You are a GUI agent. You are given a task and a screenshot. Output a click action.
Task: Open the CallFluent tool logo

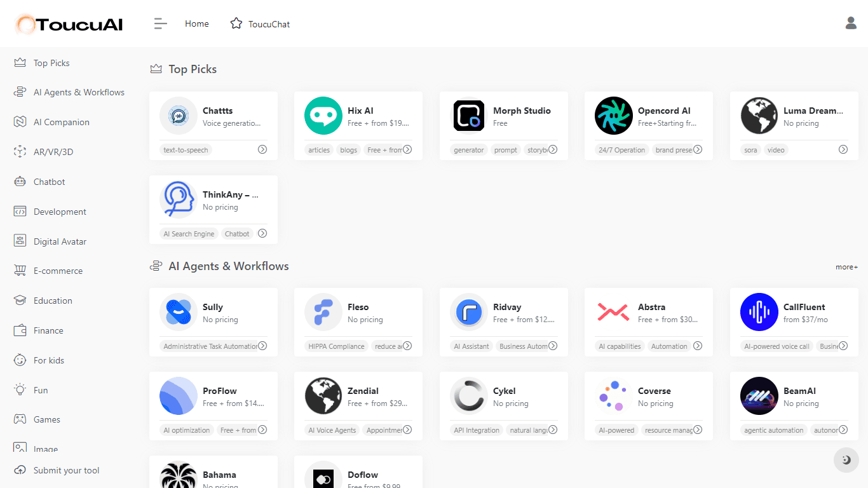(x=759, y=312)
